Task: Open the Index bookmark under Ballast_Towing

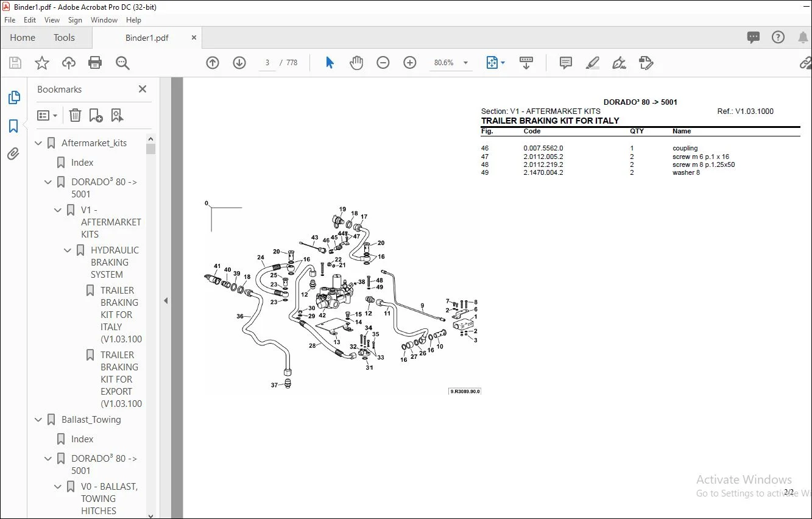Action: pyautogui.click(x=82, y=439)
